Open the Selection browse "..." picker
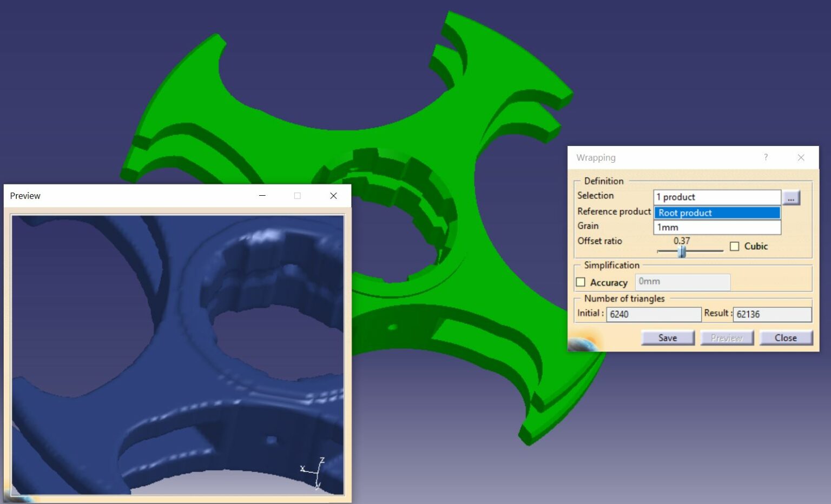This screenshot has width=831, height=504. [792, 198]
